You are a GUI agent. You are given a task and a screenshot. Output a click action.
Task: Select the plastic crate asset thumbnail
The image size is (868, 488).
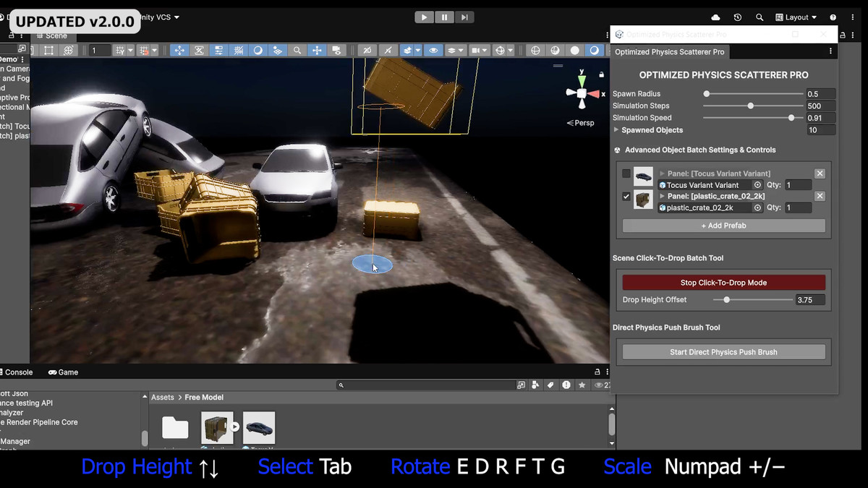pos(217,427)
